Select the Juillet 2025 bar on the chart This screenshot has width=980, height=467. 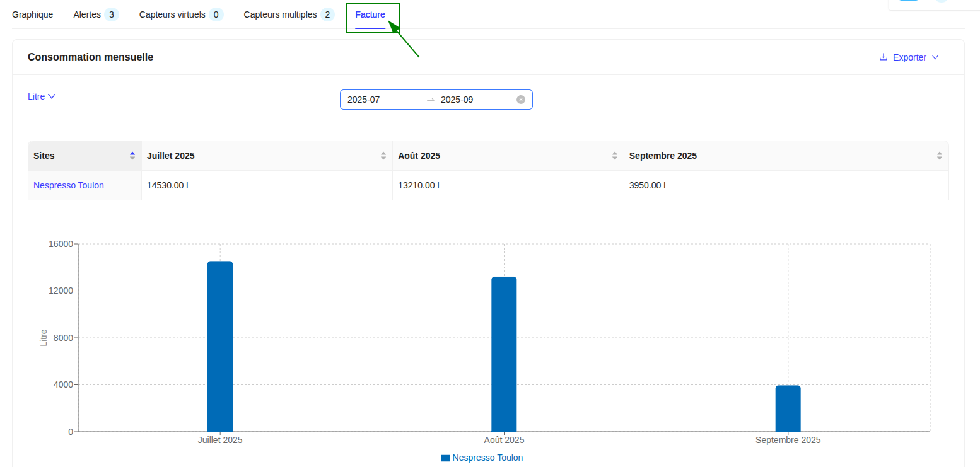tap(219, 347)
